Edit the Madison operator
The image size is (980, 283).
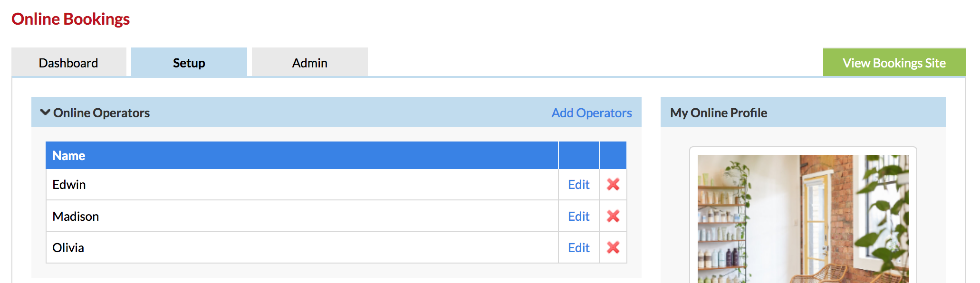(579, 217)
